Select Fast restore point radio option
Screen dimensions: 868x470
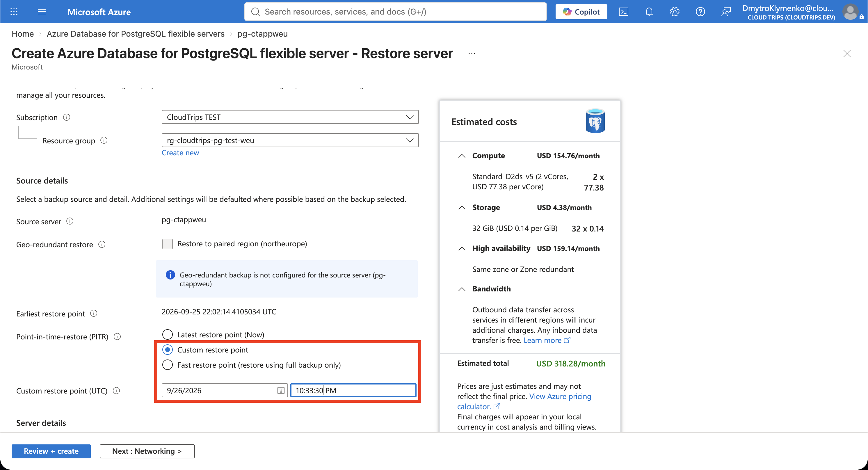168,365
